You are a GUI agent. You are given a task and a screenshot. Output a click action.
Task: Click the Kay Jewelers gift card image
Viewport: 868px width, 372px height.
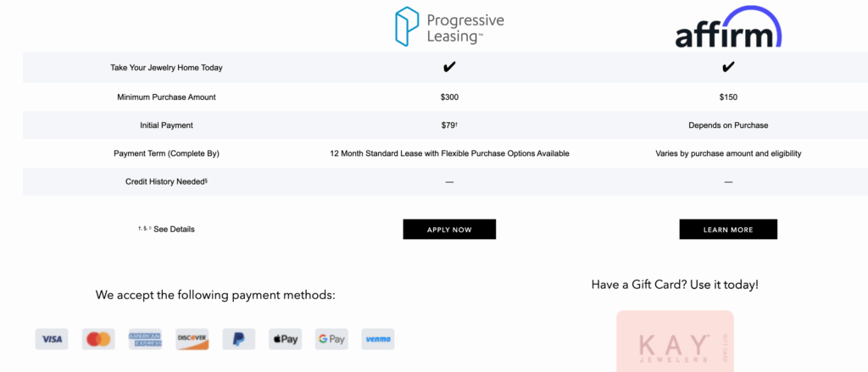675,341
